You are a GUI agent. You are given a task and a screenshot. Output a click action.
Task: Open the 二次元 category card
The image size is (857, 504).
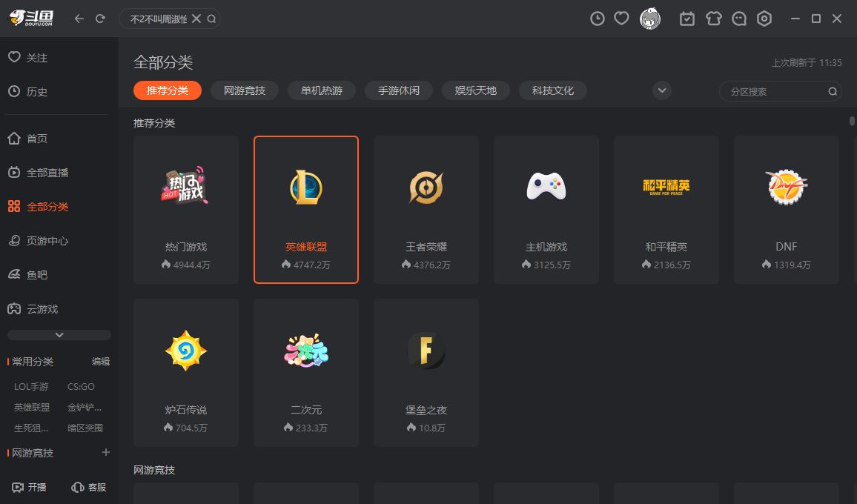(306, 373)
